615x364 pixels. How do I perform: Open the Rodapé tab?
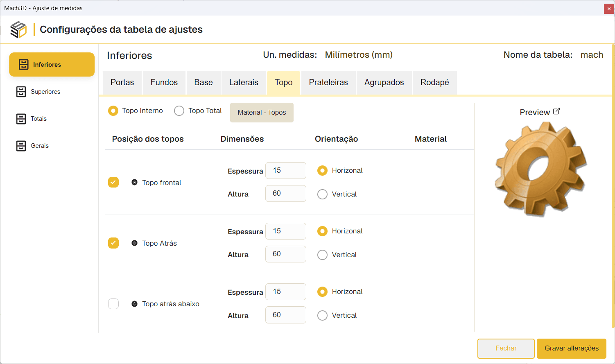pyautogui.click(x=435, y=83)
